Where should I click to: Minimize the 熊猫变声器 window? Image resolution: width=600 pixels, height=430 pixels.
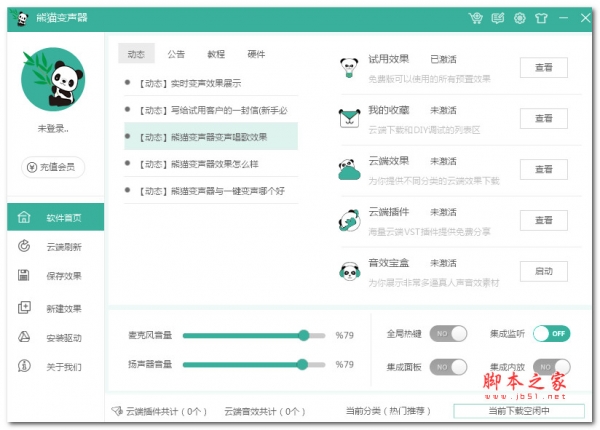(563, 18)
